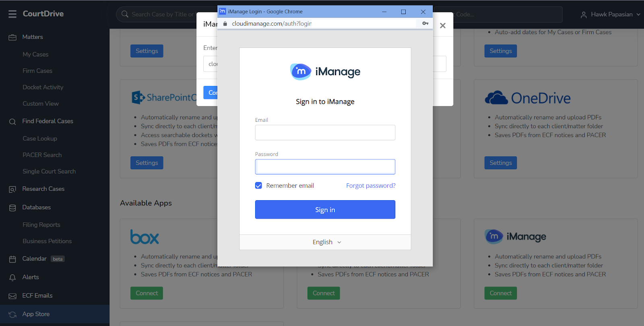Click the iManage logo in Available Apps card
Viewport: 644px width, 326px height.
point(516,236)
